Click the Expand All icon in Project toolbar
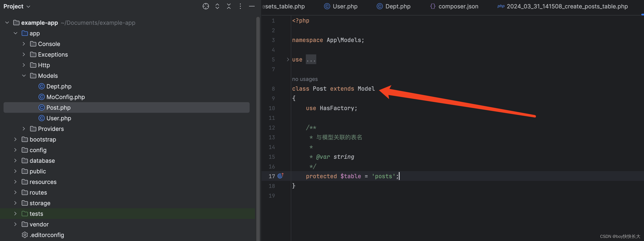The image size is (644, 241). point(217,6)
